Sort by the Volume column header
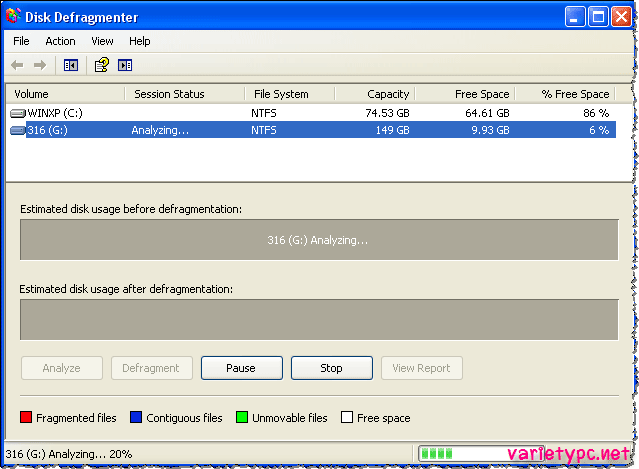The image size is (639, 469). click(65, 94)
